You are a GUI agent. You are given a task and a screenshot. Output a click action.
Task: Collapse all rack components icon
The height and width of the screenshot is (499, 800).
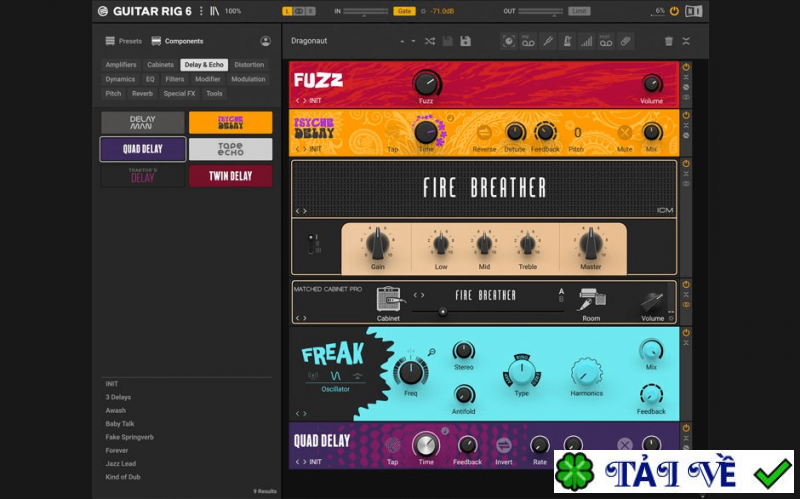point(686,41)
